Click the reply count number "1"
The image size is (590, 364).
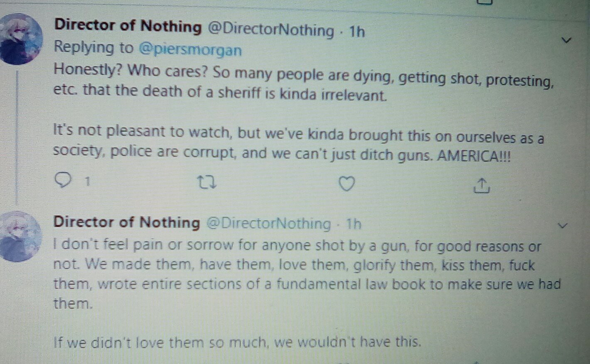87,181
